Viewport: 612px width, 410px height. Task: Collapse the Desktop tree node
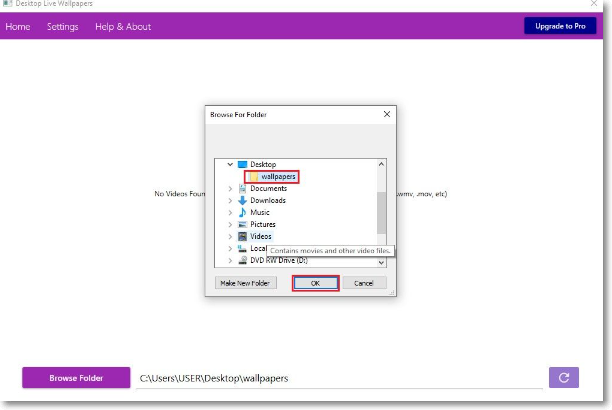230,164
